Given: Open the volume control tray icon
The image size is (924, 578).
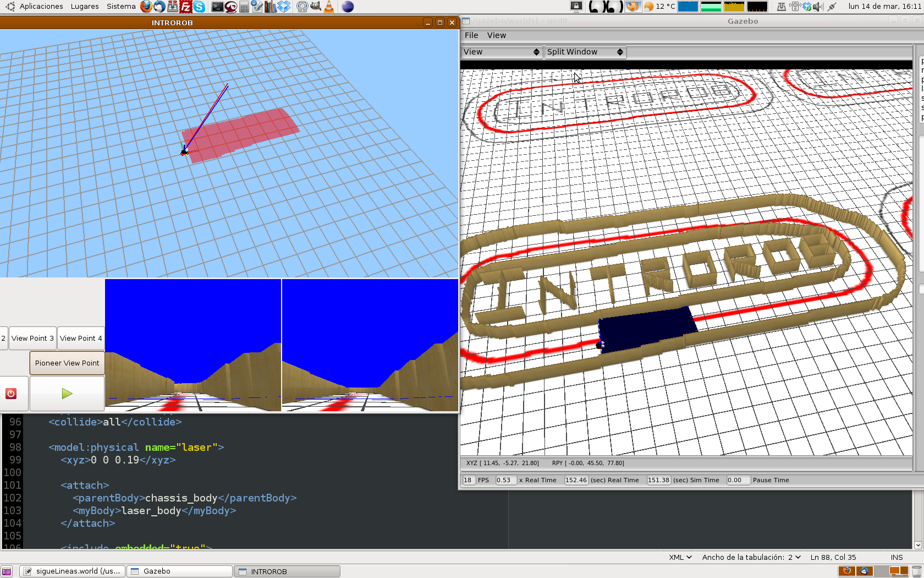Looking at the screenshot, I should pos(818,7).
